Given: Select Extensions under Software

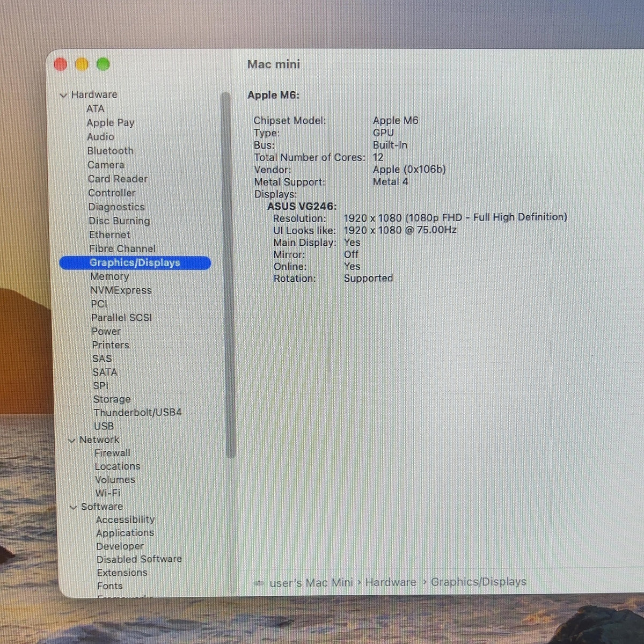Looking at the screenshot, I should [x=122, y=573].
